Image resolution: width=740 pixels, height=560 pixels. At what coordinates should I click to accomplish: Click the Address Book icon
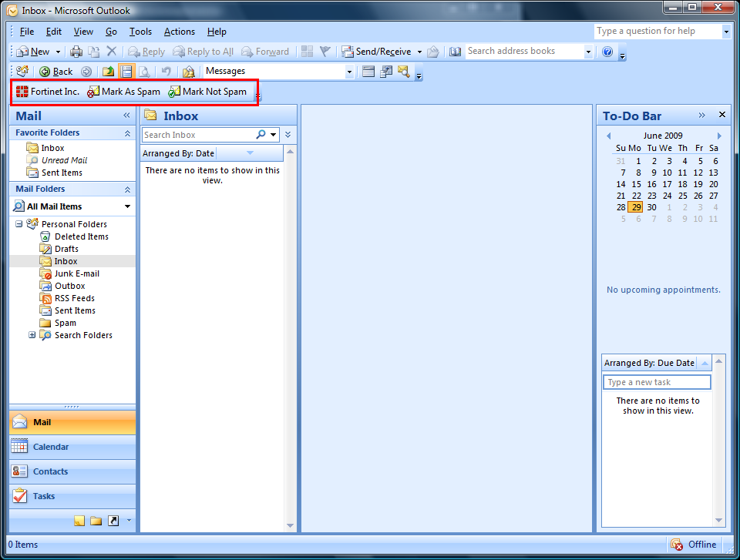point(455,52)
